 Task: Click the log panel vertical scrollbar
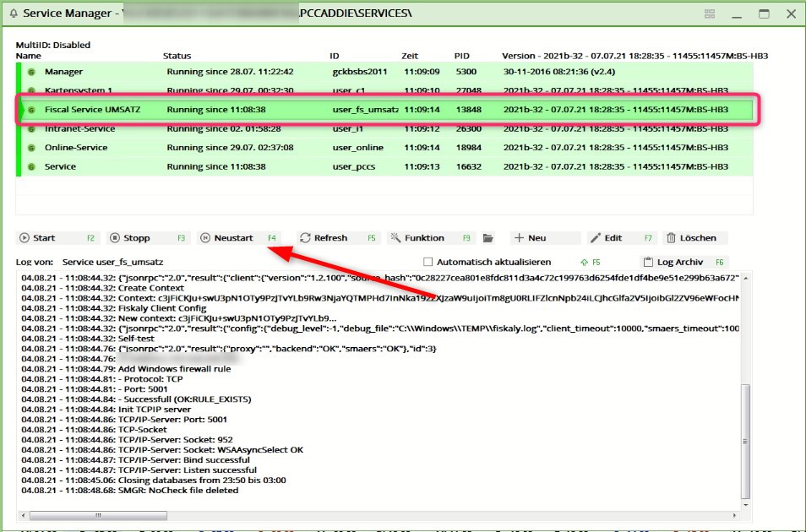pos(744,439)
